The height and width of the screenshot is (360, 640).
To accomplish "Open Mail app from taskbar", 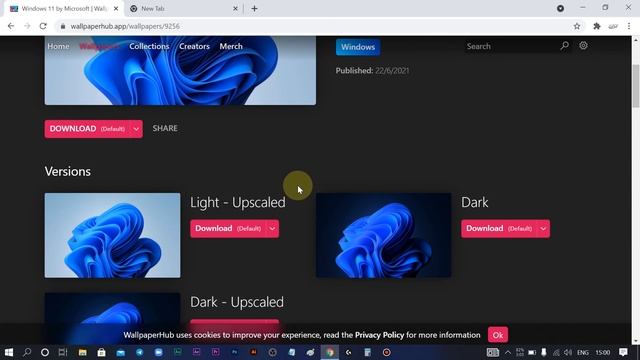I will pyautogui.click(x=120, y=352).
